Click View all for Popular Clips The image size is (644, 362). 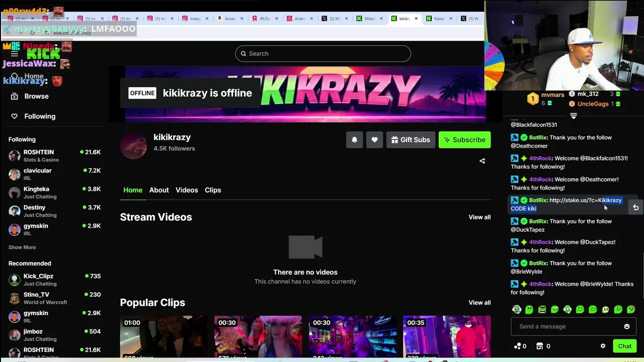pos(479,303)
